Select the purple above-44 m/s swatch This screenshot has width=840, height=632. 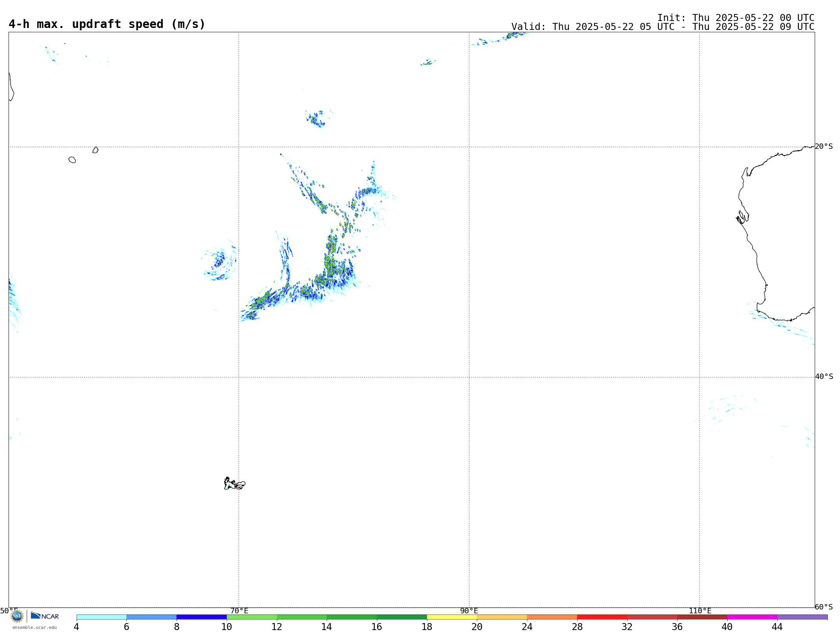tap(802, 617)
